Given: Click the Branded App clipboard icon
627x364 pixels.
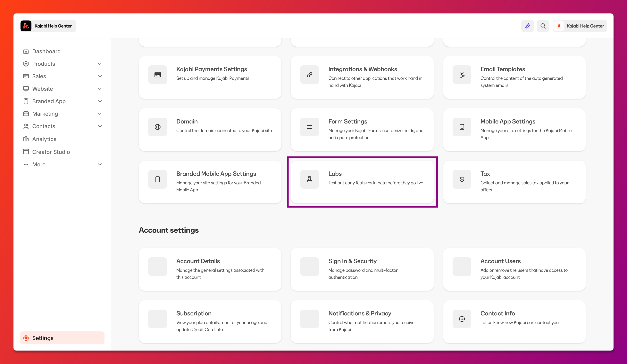Looking at the screenshot, I should coord(26,101).
